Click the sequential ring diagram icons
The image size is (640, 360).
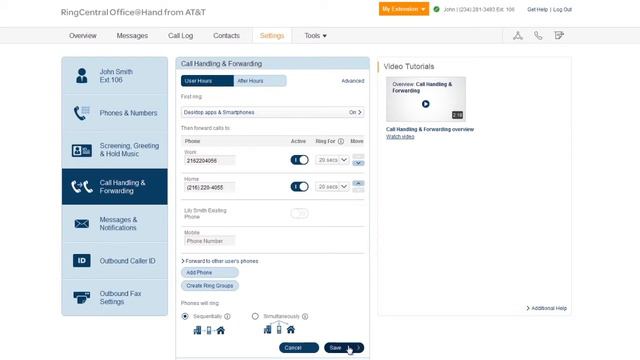[x=209, y=330]
